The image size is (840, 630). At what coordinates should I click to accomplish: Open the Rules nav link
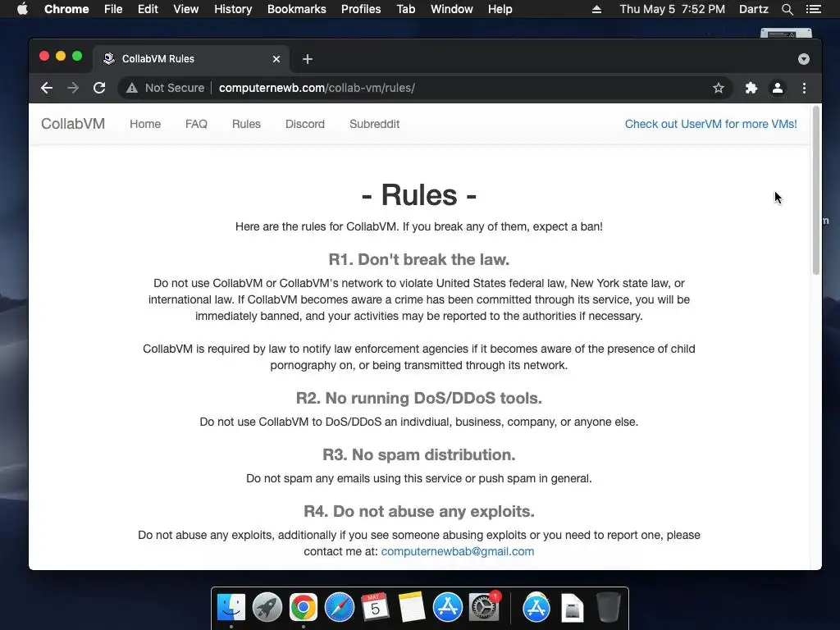pyautogui.click(x=246, y=124)
